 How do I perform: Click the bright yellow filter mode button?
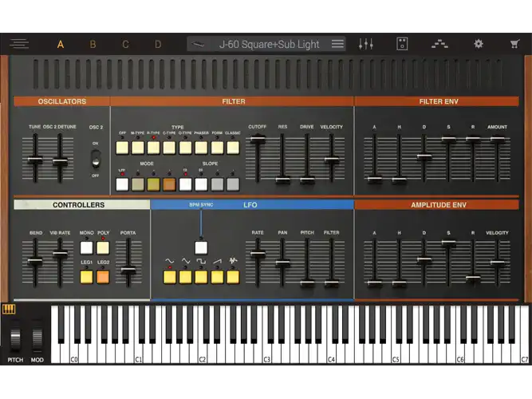pos(153,184)
